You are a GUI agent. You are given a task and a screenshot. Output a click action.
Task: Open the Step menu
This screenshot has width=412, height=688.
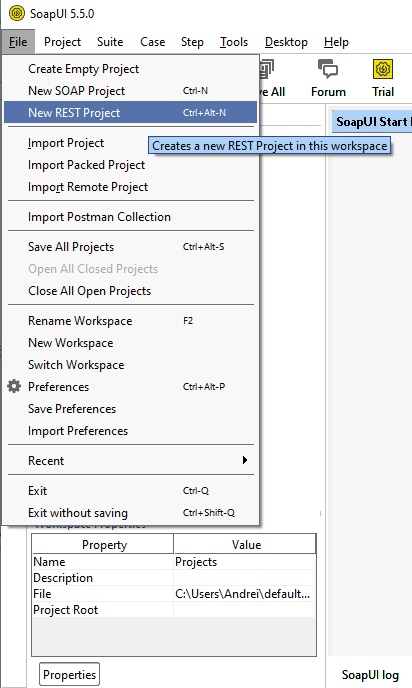[x=192, y=42]
